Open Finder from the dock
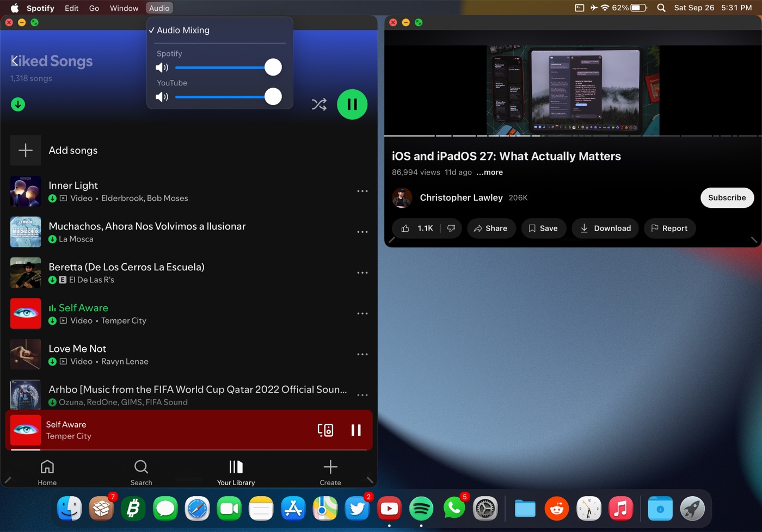Image resolution: width=762 pixels, height=532 pixels. pos(70,509)
